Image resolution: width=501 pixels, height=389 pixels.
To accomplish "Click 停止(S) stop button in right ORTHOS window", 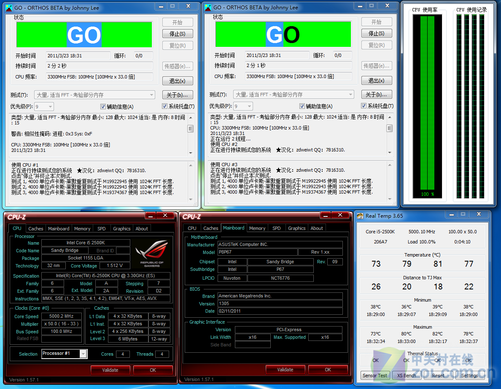I will (377, 33).
